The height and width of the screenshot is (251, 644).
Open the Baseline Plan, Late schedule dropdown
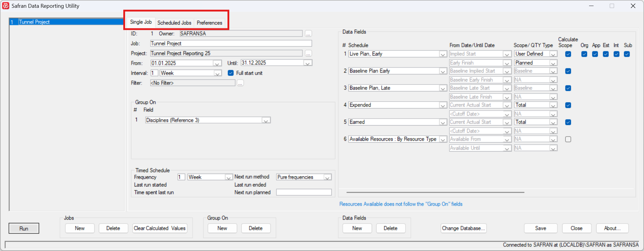[443, 88]
